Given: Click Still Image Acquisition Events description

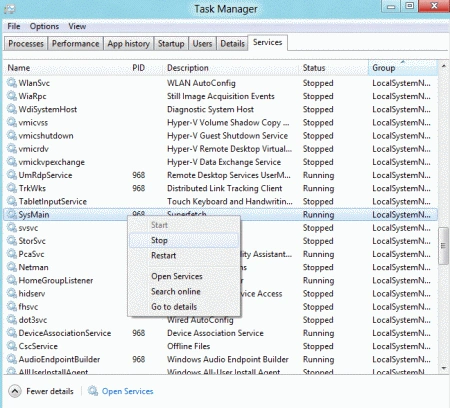Looking at the screenshot, I should [x=221, y=96].
